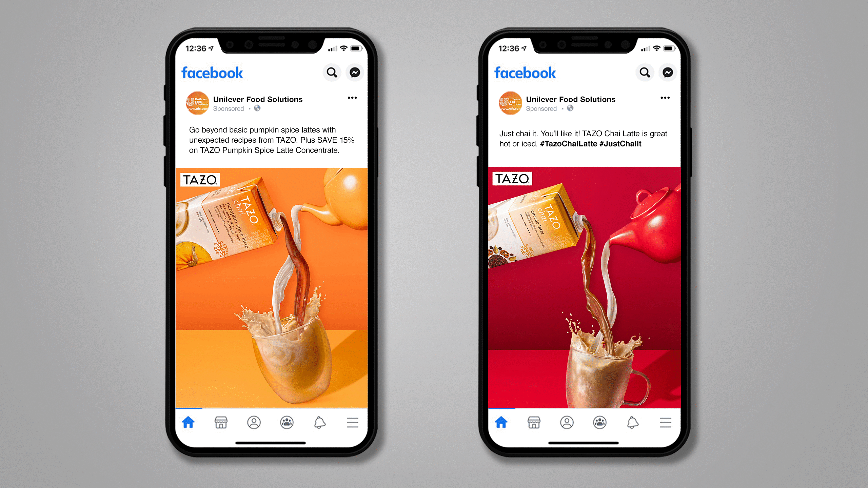This screenshot has height=488, width=868.
Task: Toggle the three-dot menu on left post
Action: click(x=352, y=98)
